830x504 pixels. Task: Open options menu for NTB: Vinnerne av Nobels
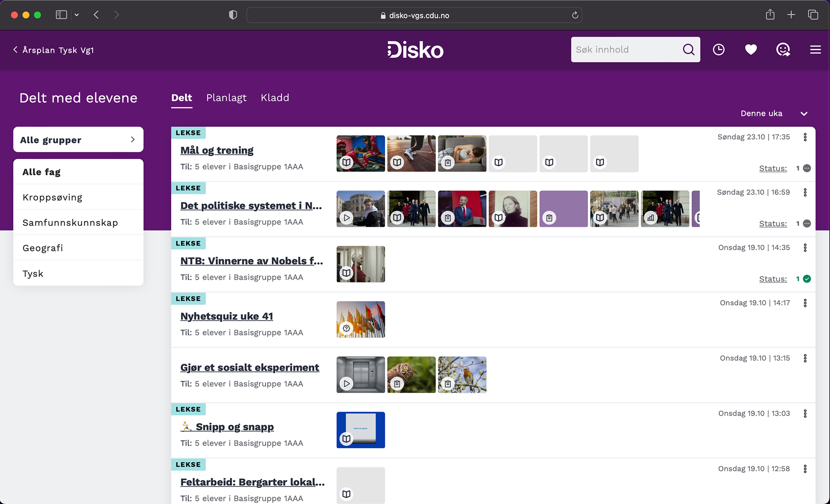point(805,247)
